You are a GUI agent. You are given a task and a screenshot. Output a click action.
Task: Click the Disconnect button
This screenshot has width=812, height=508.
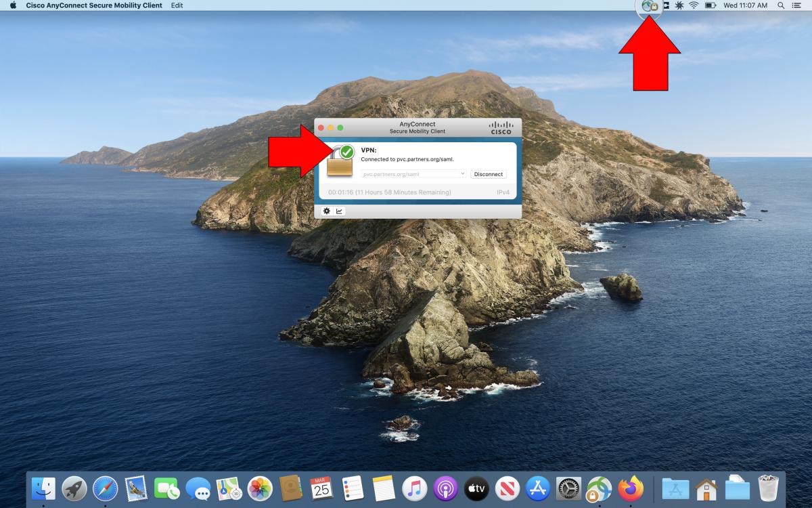489,174
